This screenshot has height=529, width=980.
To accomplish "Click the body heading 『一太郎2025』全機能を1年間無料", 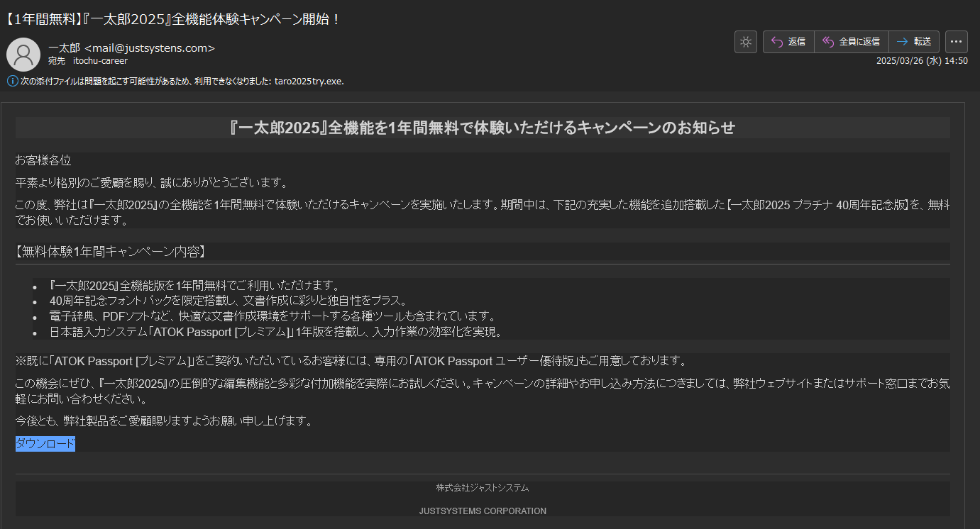I will 483,128.
